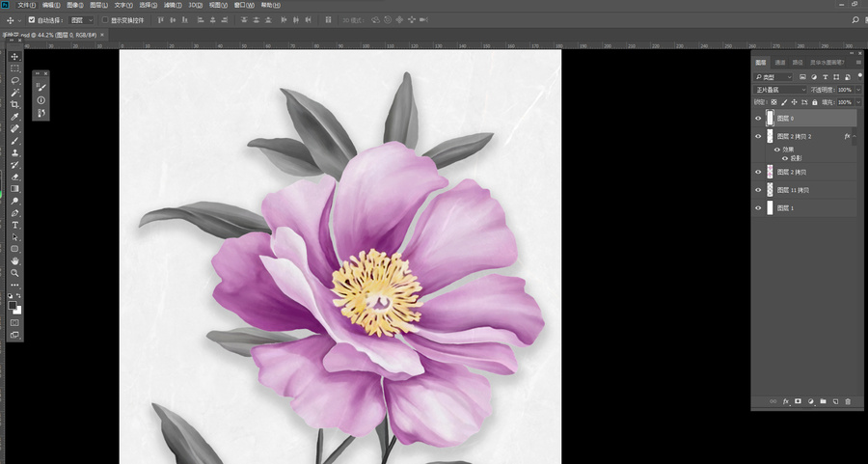The width and height of the screenshot is (868, 464).
Task: Create new adjustment layer icon
Action: click(811, 402)
